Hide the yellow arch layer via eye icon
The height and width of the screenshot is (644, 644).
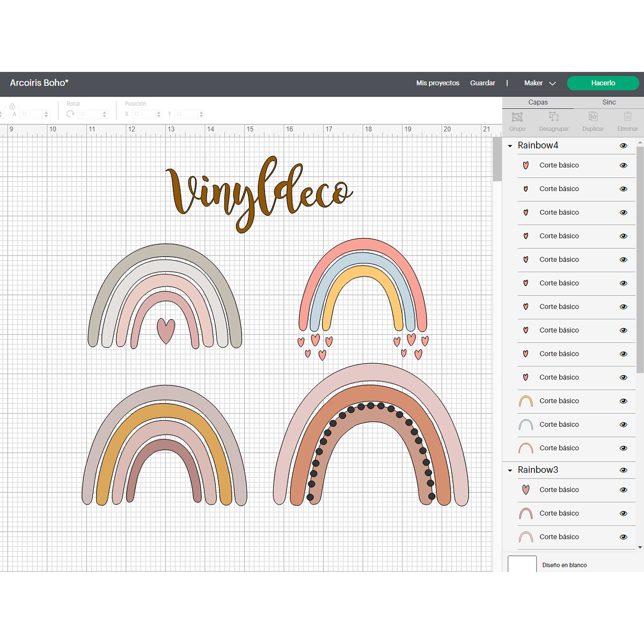pos(623,401)
